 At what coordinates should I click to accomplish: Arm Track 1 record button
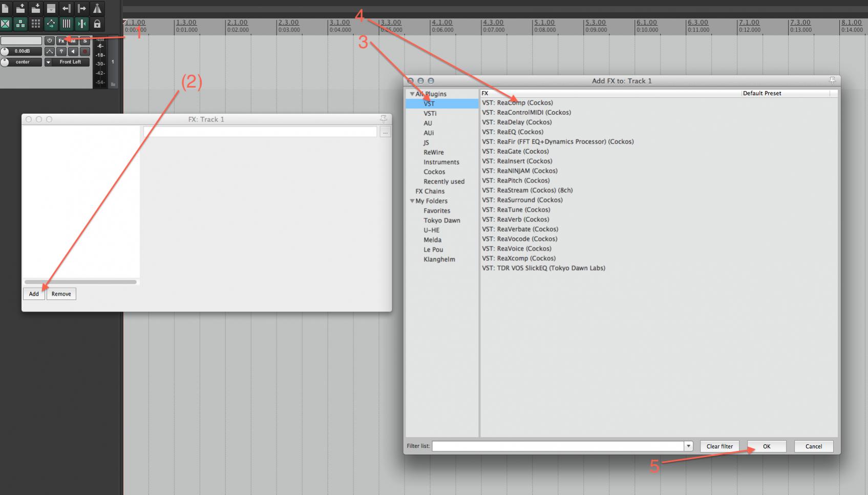pos(85,51)
